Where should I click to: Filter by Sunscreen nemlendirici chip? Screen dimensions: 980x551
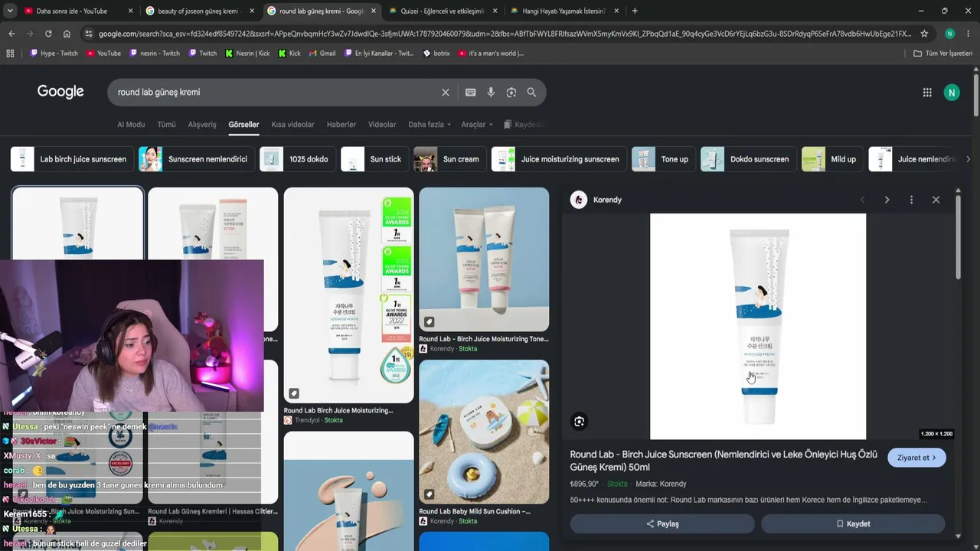(197, 159)
